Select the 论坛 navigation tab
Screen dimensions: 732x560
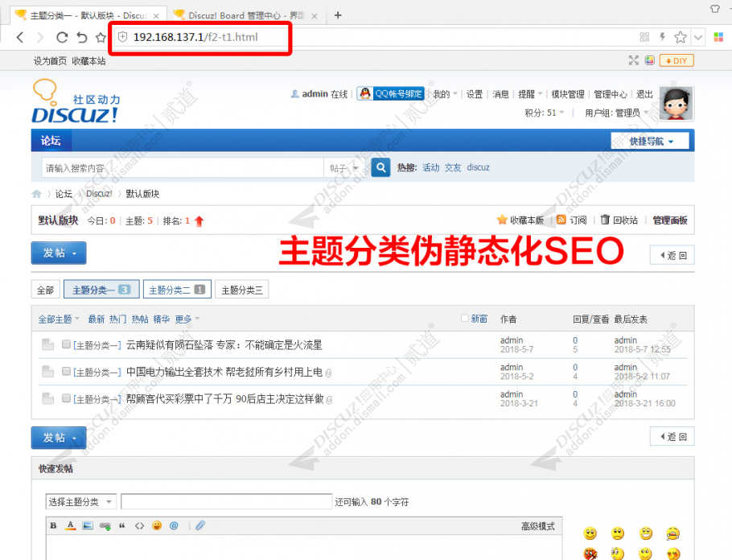pyautogui.click(x=51, y=140)
